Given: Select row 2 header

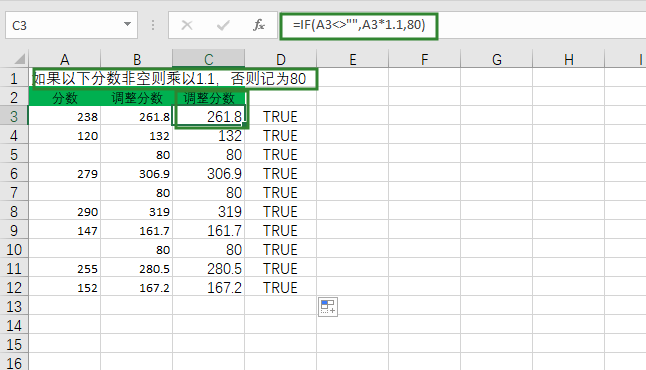Looking at the screenshot, I should pos(14,97).
